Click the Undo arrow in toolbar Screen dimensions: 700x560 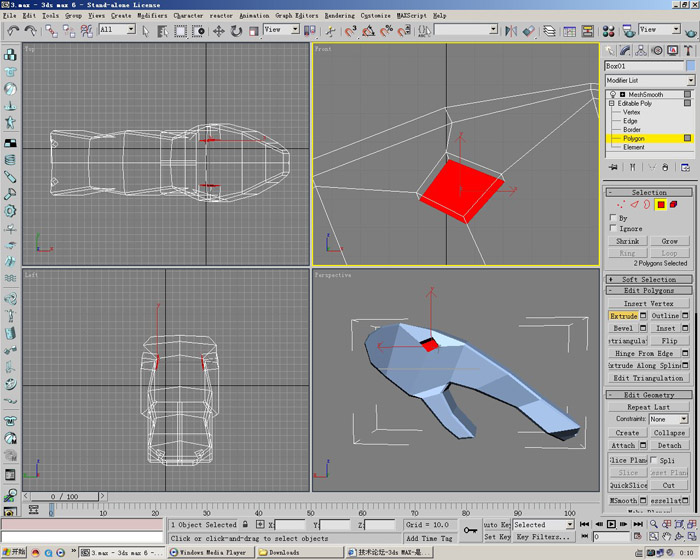click(13, 31)
